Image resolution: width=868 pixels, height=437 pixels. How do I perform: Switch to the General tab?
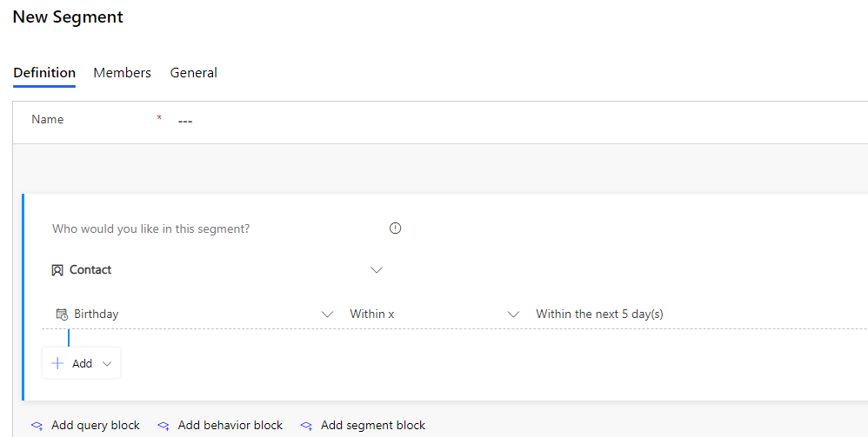coord(193,72)
